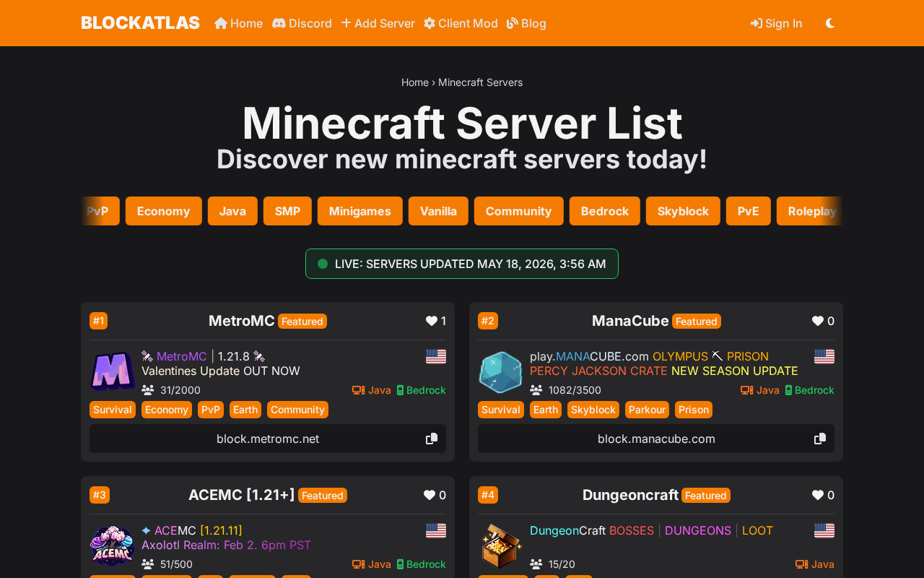Toggle dark mode moon icon
This screenshot has width=924, height=578.
pyautogui.click(x=830, y=23)
